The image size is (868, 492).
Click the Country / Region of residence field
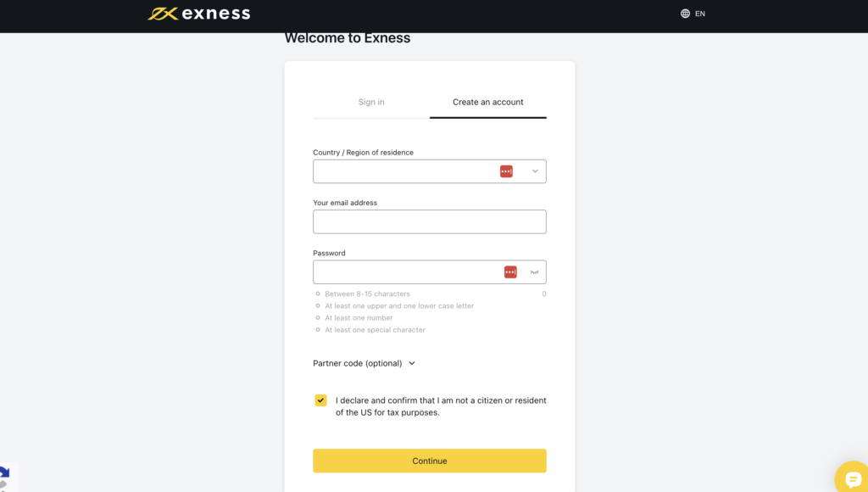pos(405,171)
